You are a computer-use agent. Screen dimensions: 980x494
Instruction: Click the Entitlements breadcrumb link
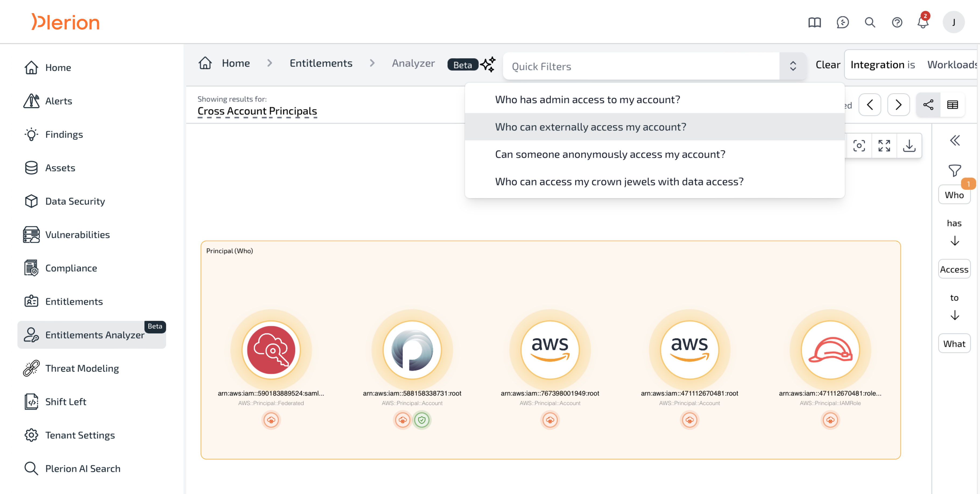click(321, 63)
